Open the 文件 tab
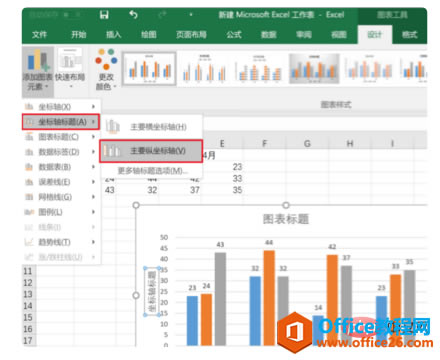This screenshot has width=440, height=360. tap(39, 35)
